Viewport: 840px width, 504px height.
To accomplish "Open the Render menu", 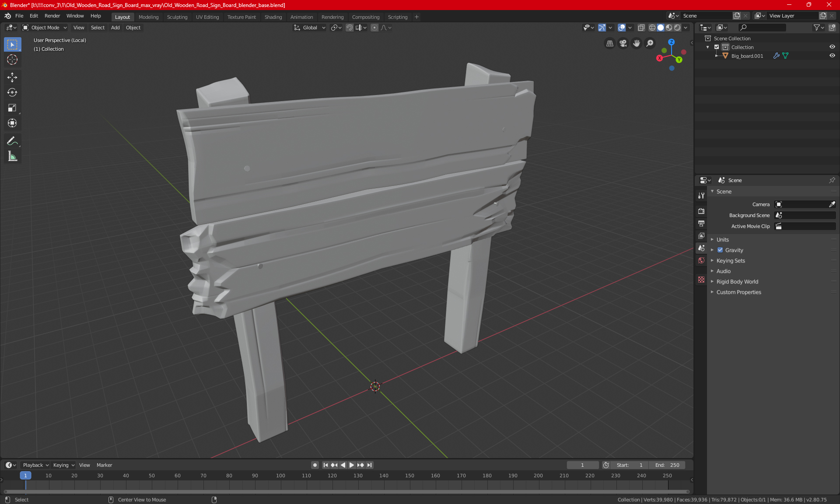I will tap(52, 16).
